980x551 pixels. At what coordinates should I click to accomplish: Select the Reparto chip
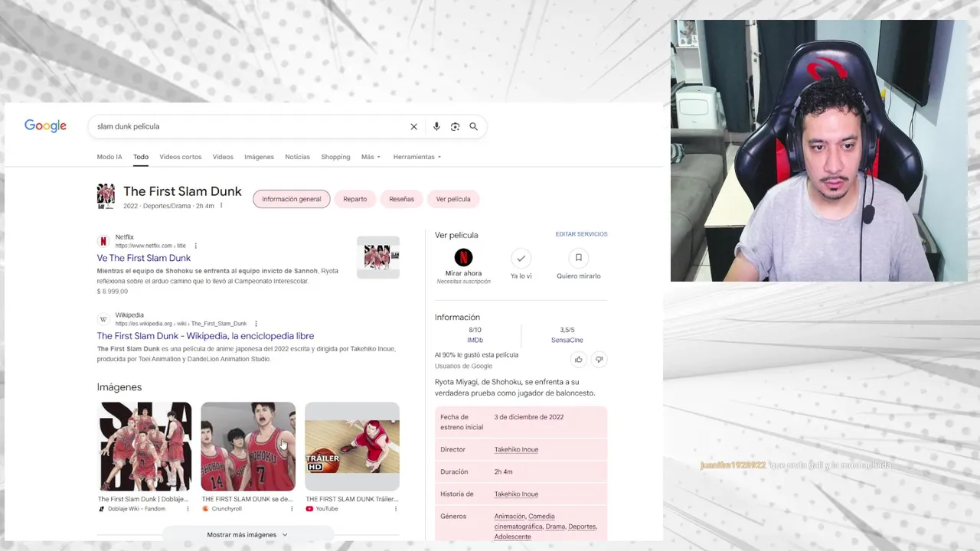355,199
